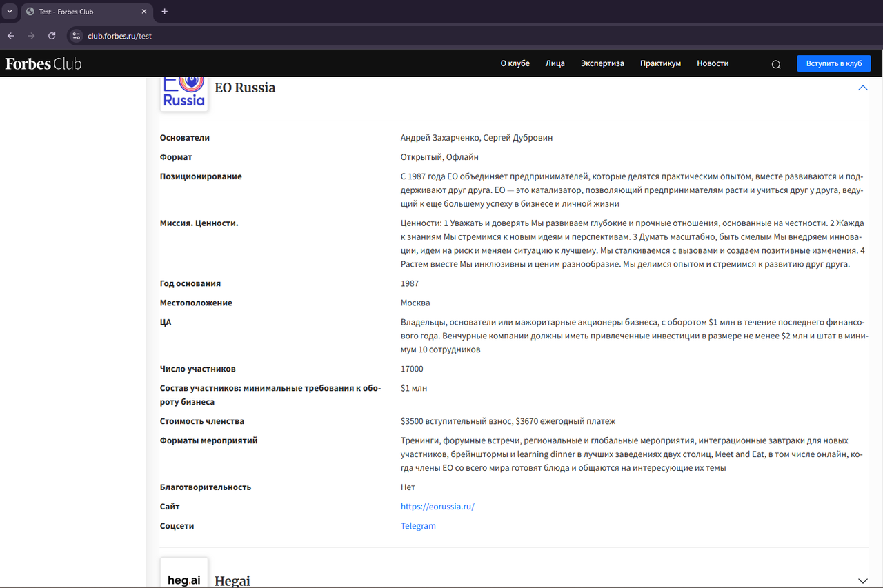Click the $1 млн turnover value
883x588 pixels.
[x=414, y=389]
